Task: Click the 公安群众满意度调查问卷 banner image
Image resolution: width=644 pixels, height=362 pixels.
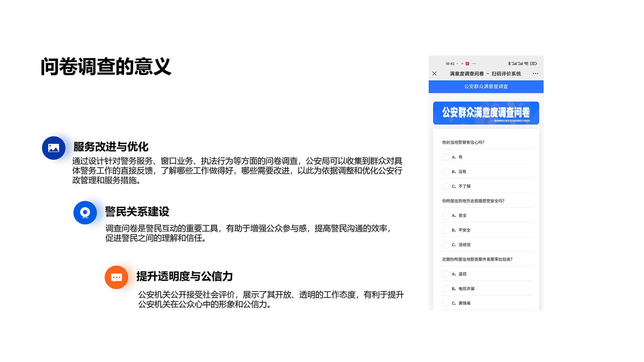Action: [486, 113]
